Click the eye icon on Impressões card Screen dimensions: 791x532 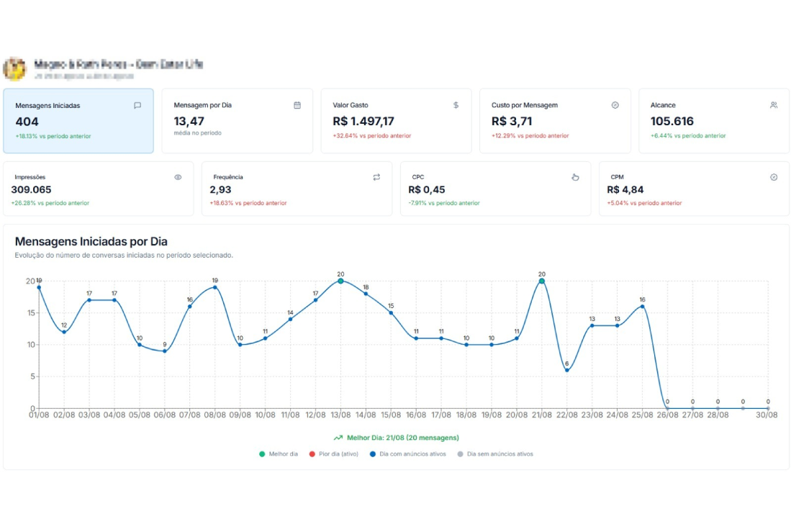(178, 177)
